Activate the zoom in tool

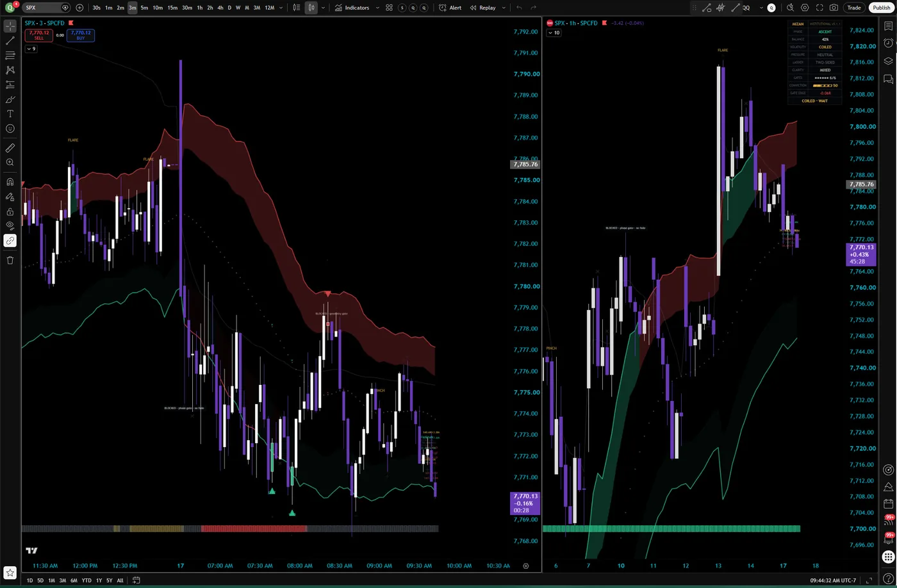(10, 163)
